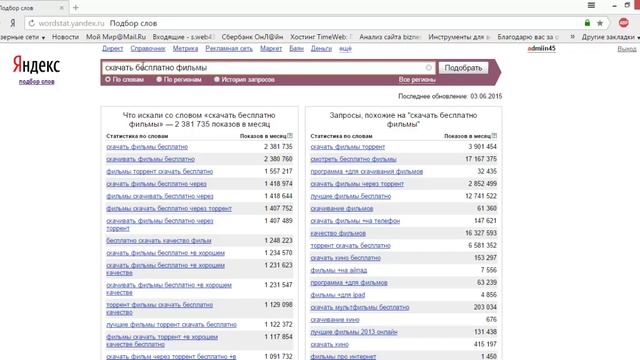Open программа для скачивания фильмов link
The height and width of the screenshot is (360, 640).
point(367,171)
